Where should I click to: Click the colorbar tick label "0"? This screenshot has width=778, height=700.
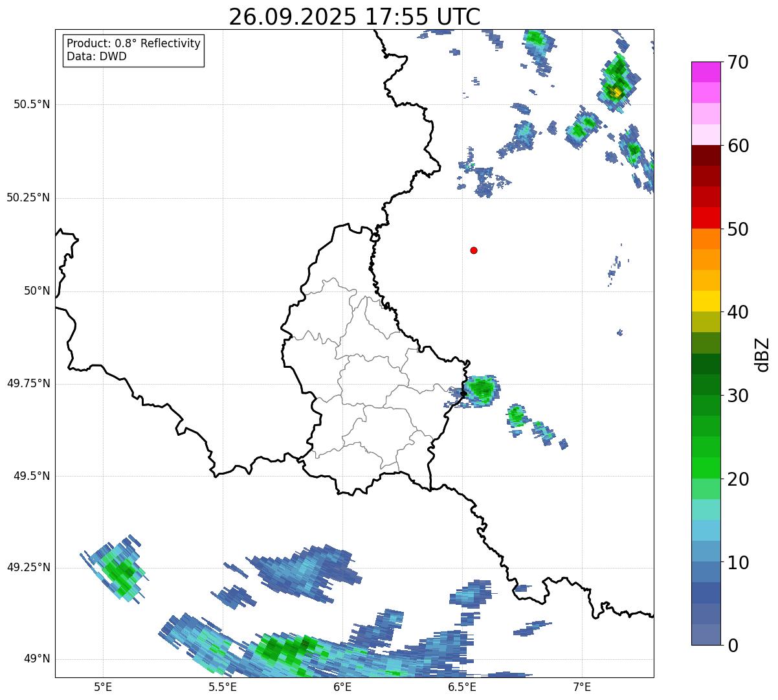click(x=733, y=646)
